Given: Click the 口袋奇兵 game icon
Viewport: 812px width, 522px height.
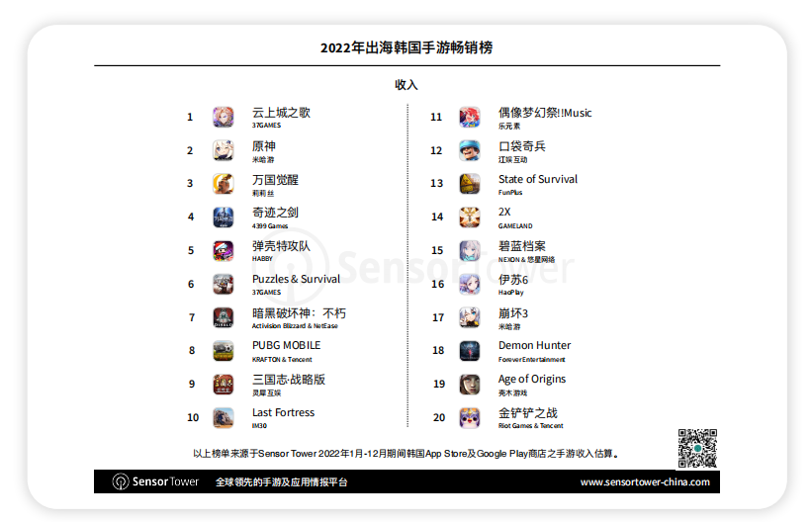Looking at the screenshot, I should pyautogui.click(x=469, y=150).
